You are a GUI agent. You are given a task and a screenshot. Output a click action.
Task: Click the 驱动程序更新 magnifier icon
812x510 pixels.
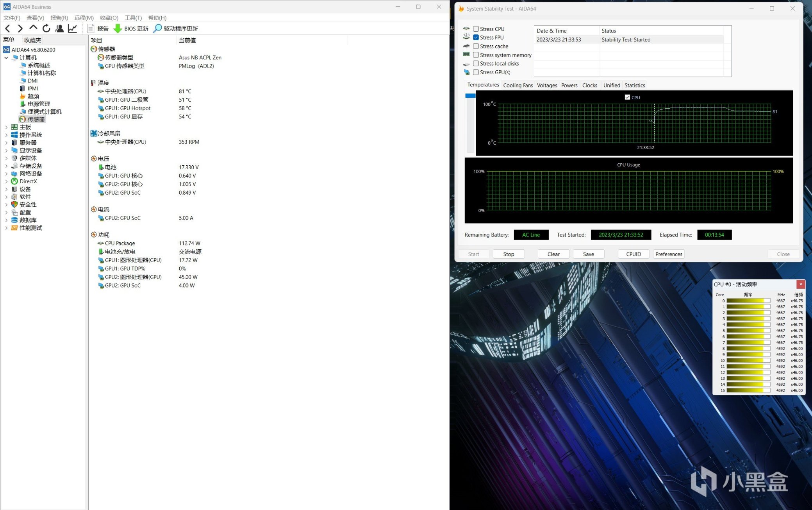(157, 29)
